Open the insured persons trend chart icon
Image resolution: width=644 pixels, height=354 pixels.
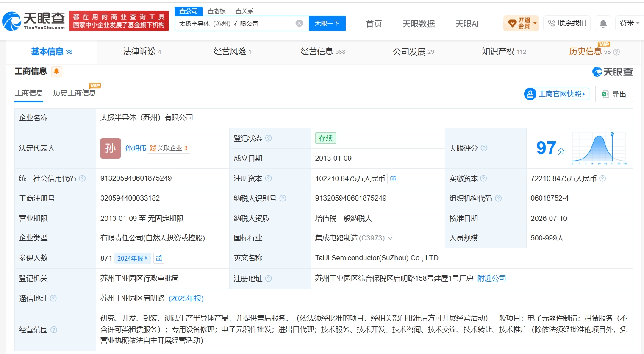[x=159, y=258]
